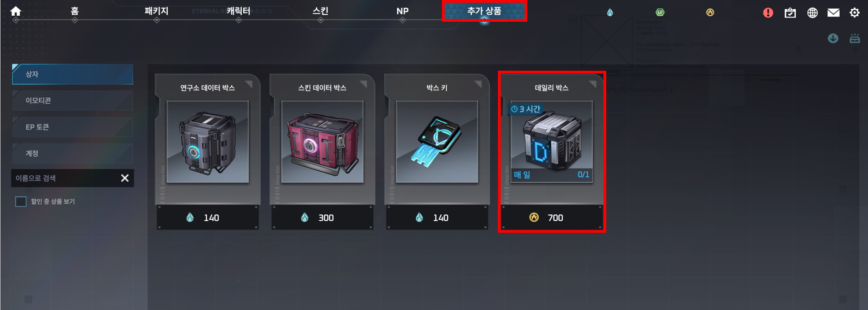This screenshot has height=310, width=868.
Task: Click the blue droplet currency icon
Action: (x=610, y=13)
